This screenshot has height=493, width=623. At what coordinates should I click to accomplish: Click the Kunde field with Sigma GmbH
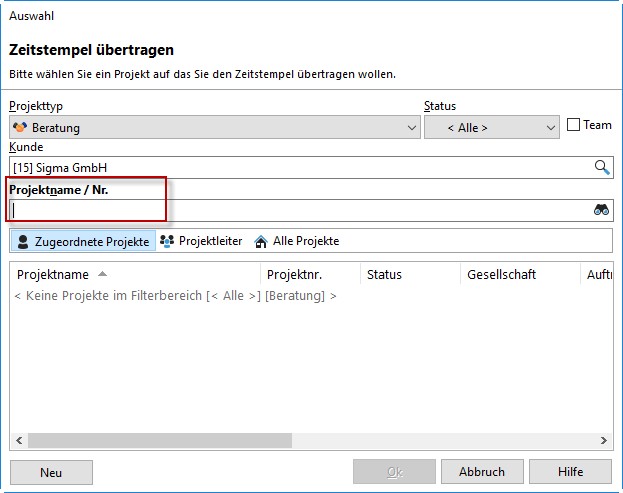coord(300,168)
